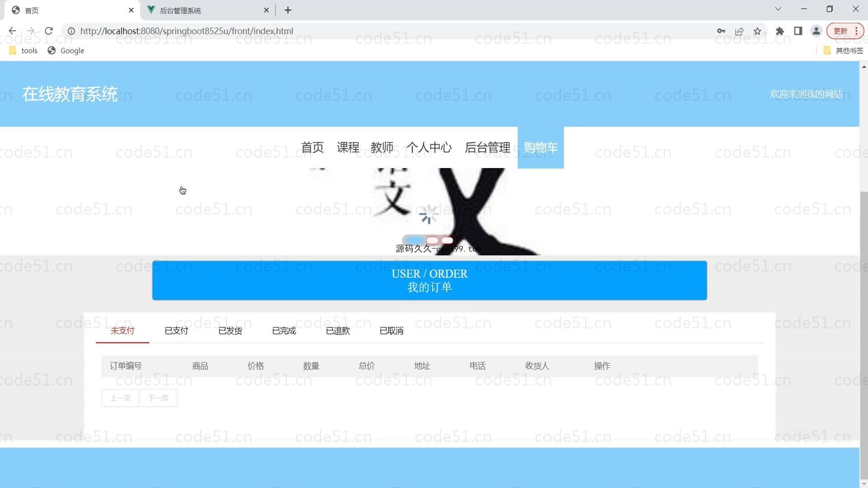Viewport: 868px width, 488px height.
Task: Click the 操作 column header
Action: 602,366
